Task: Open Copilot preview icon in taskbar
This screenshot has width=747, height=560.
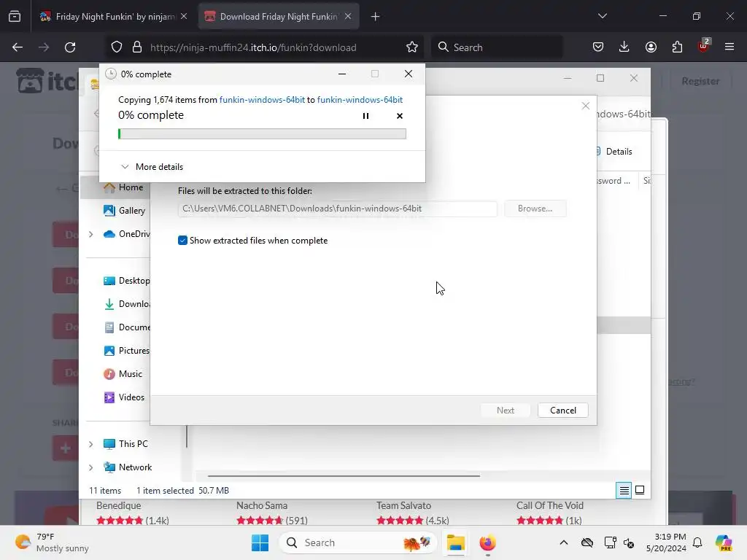Action: (x=724, y=542)
